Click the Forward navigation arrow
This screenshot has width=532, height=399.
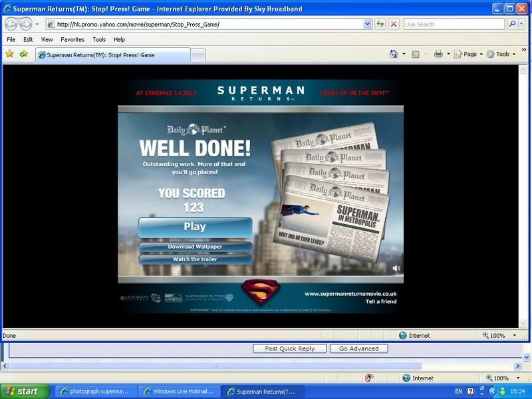click(25, 24)
